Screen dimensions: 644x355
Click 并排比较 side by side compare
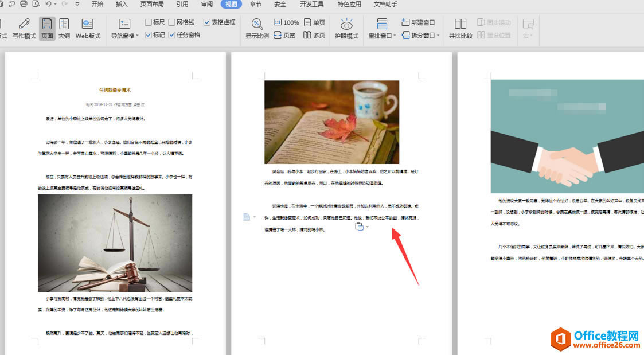click(x=460, y=29)
